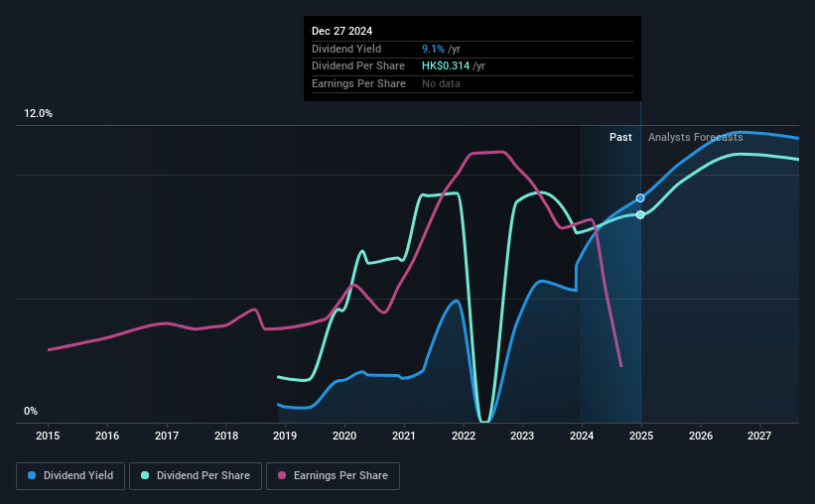This screenshot has height=504, width=815.
Task: Click the 9.1% dividend yield value in tooltip
Action: (x=433, y=49)
